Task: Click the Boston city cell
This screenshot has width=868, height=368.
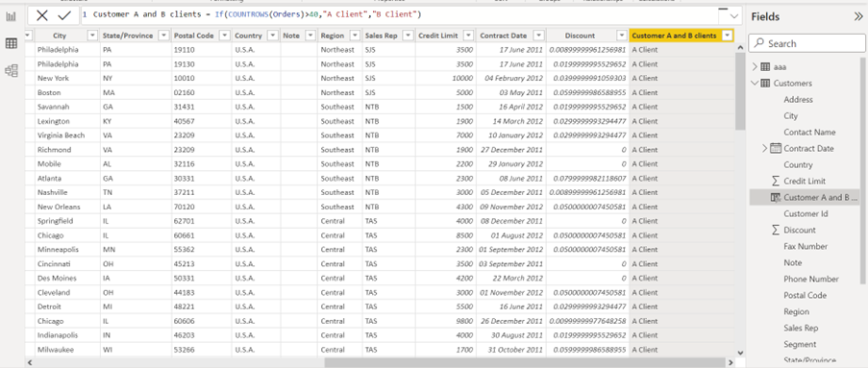Action: tap(66, 92)
